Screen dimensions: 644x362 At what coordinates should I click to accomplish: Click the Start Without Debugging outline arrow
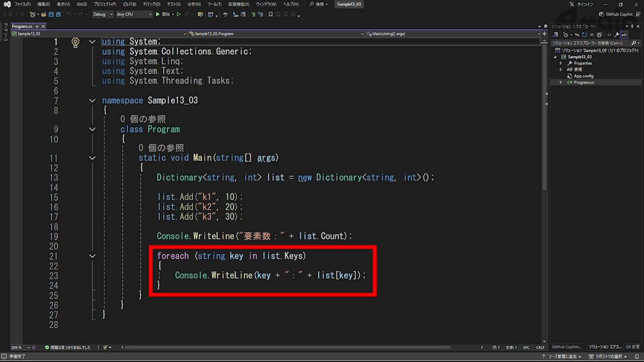coord(179,15)
